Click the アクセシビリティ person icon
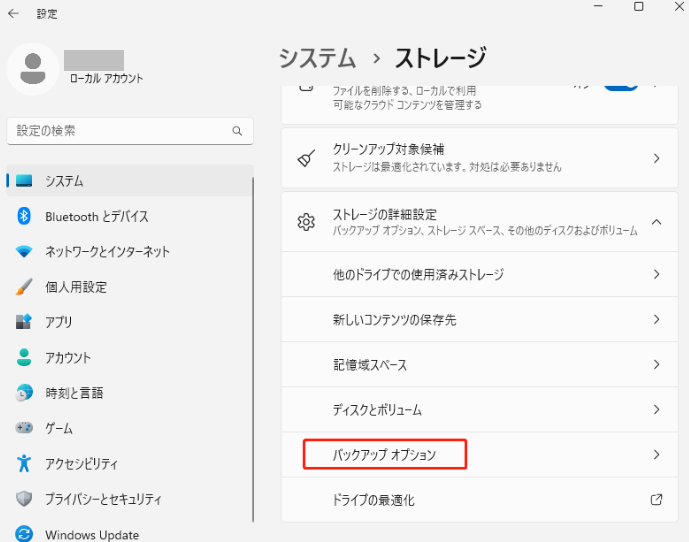Image resolution: width=689 pixels, height=542 pixels. pyautogui.click(x=25, y=463)
